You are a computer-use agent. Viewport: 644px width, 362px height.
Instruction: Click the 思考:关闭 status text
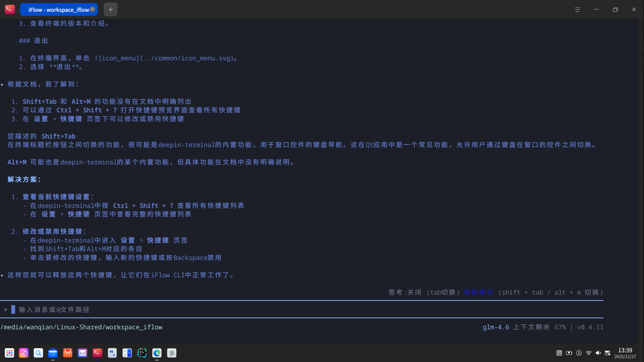(405, 292)
